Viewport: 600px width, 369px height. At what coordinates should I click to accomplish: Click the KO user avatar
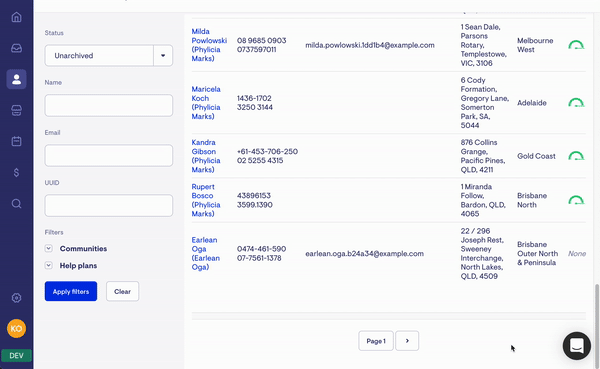click(16, 328)
